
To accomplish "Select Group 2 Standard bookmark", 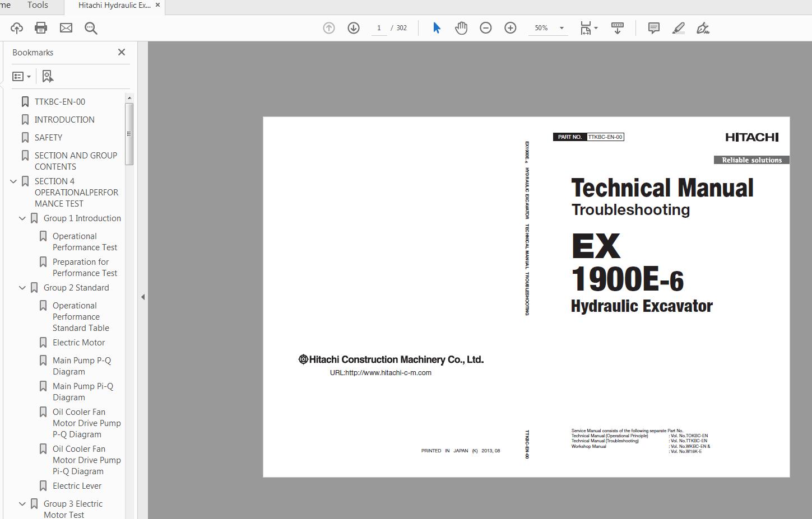I will click(76, 288).
